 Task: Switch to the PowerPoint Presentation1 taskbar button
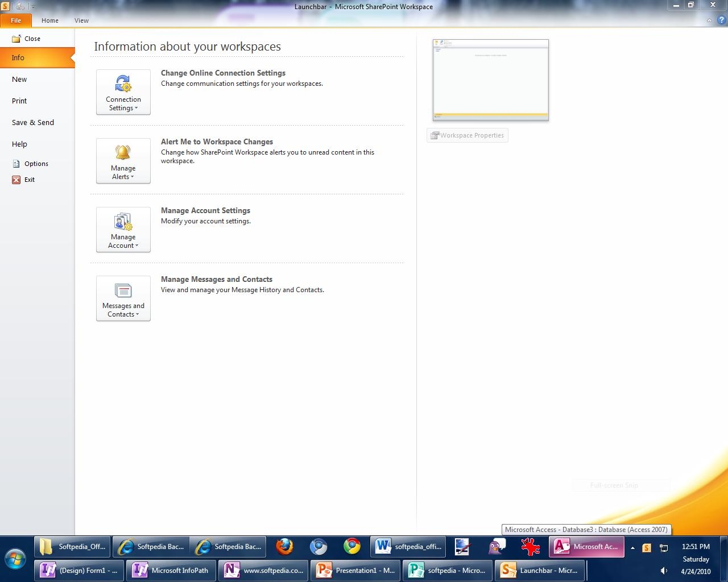click(x=356, y=571)
